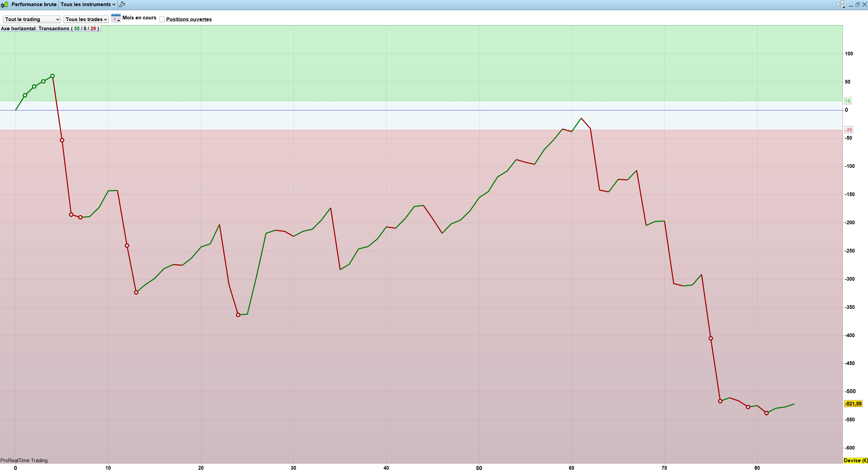Open the share menu icon

pos(840,4)
